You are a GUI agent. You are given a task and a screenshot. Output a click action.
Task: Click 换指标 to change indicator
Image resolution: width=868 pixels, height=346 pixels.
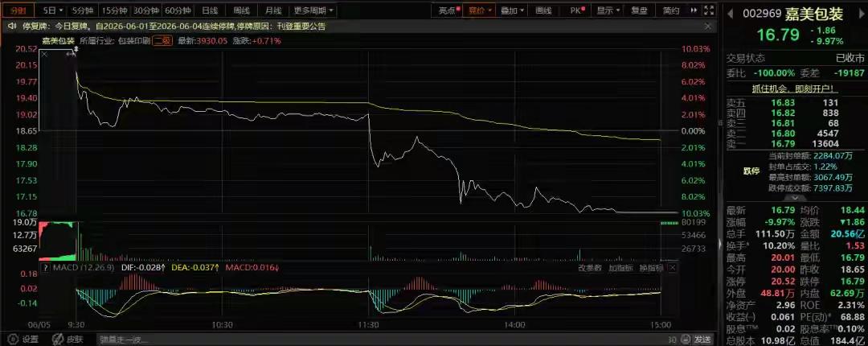click(x=651, y=268)
